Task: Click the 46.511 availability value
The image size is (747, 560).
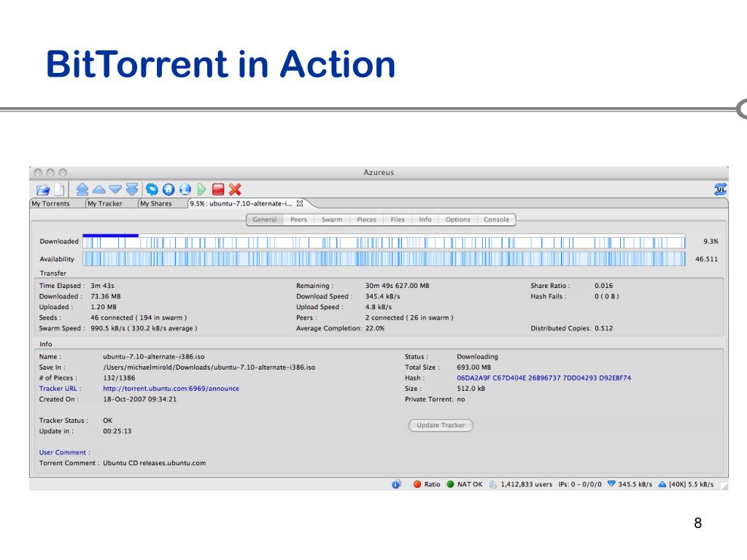Action: point(706,259)
